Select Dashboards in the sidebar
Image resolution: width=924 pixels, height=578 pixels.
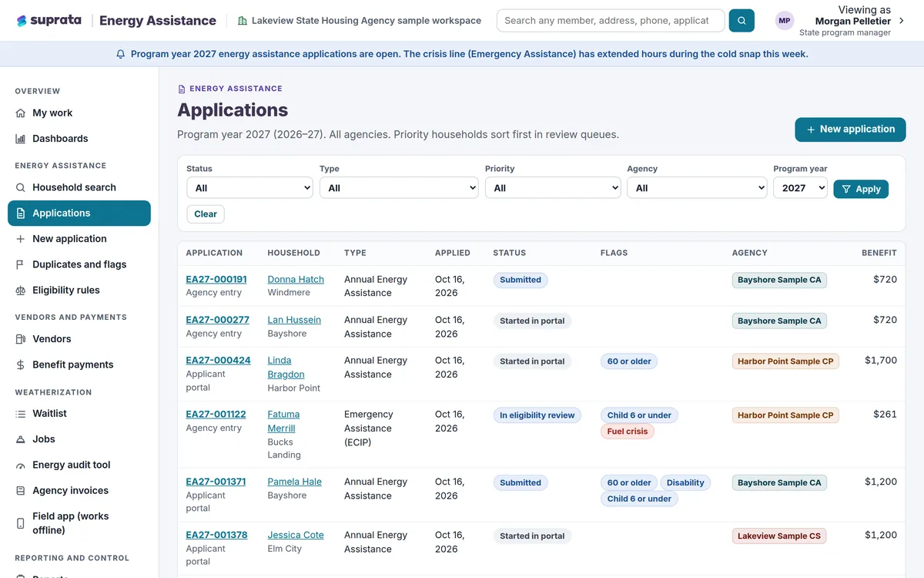[x=79, y=139]
